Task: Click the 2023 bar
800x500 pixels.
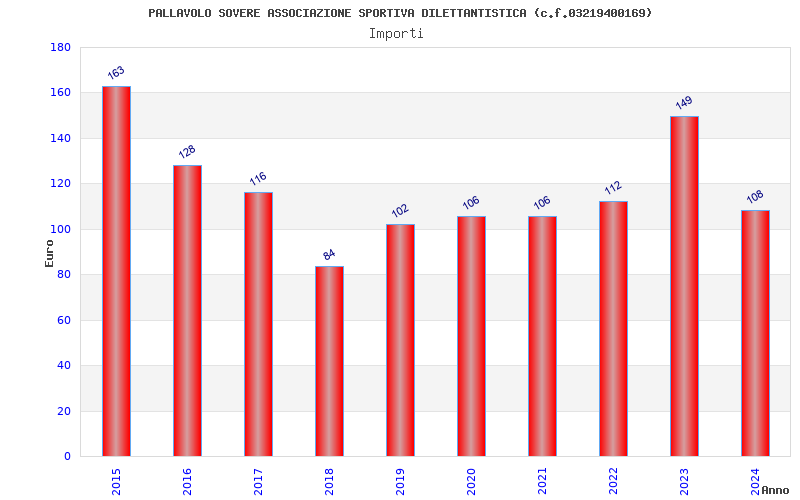Action: pyautogui.click(x=684, y=286)
